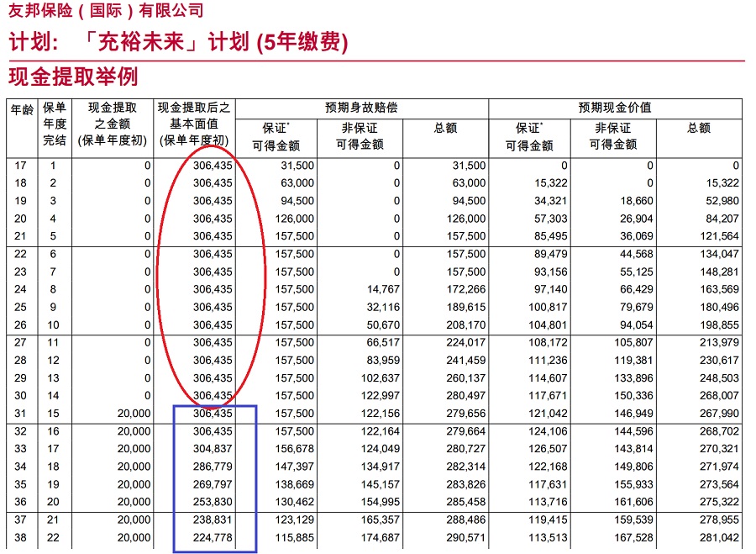Select the 预期现金价值 group header
Image resolution: width=756 pixels, height=554 pixels.
pyautogui.click(x=614, y=108)
